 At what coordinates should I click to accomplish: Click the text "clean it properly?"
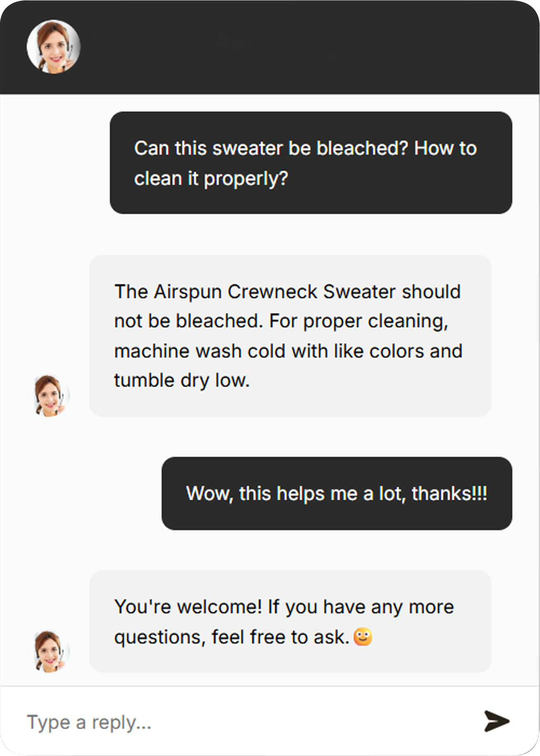211,179
